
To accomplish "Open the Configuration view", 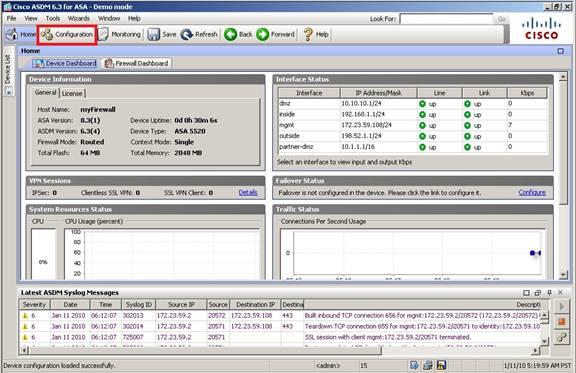I will (67, 35).
